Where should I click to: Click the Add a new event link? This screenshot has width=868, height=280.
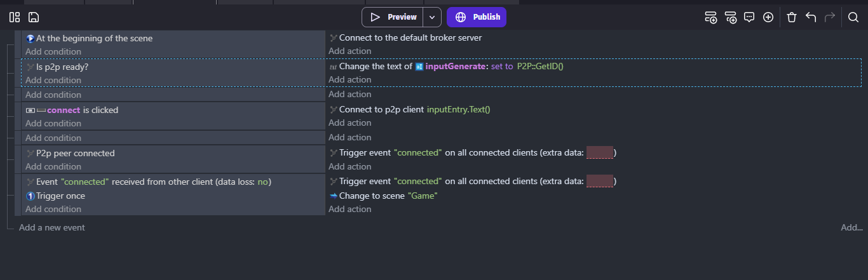click(x=52, y=227)
